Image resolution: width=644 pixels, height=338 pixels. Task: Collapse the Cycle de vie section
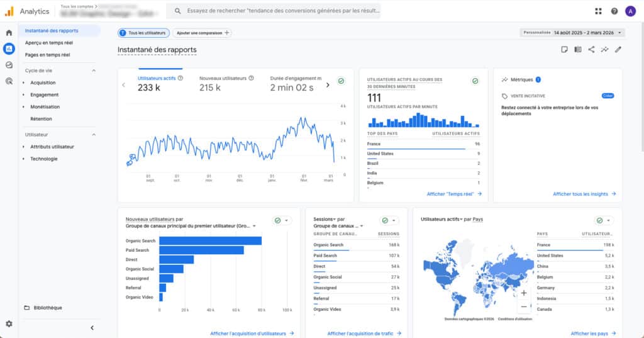coord(94,70)
